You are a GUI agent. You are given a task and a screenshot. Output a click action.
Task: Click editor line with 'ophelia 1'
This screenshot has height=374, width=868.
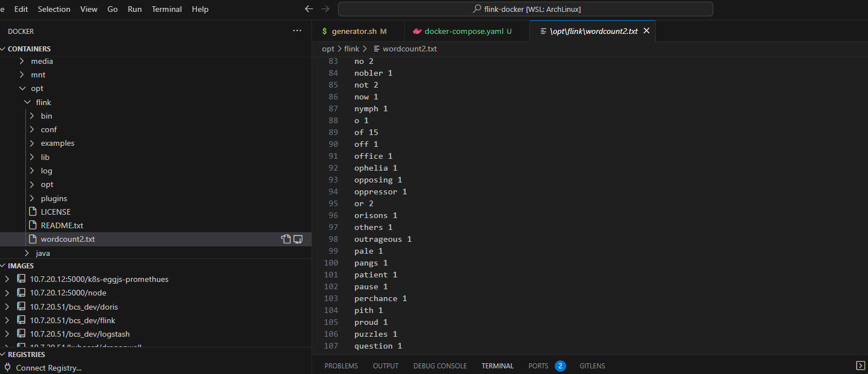tap(376, 168)
